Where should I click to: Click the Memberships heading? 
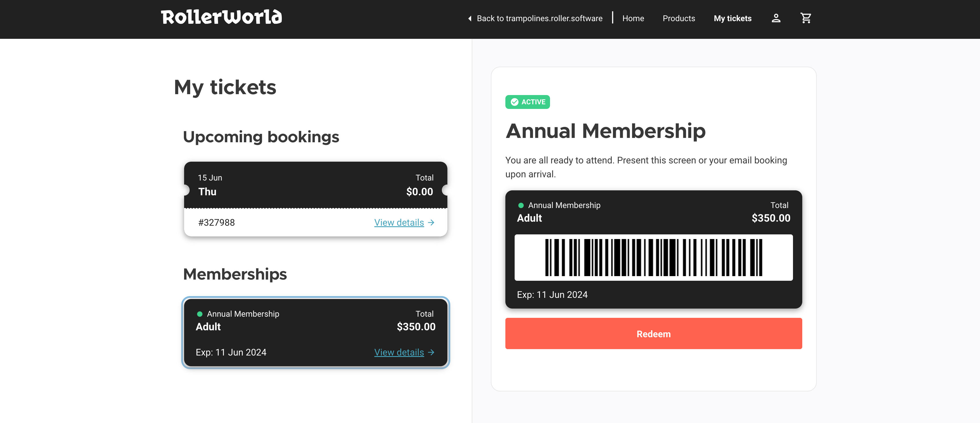pyautogui.click(x=235, y=274)
